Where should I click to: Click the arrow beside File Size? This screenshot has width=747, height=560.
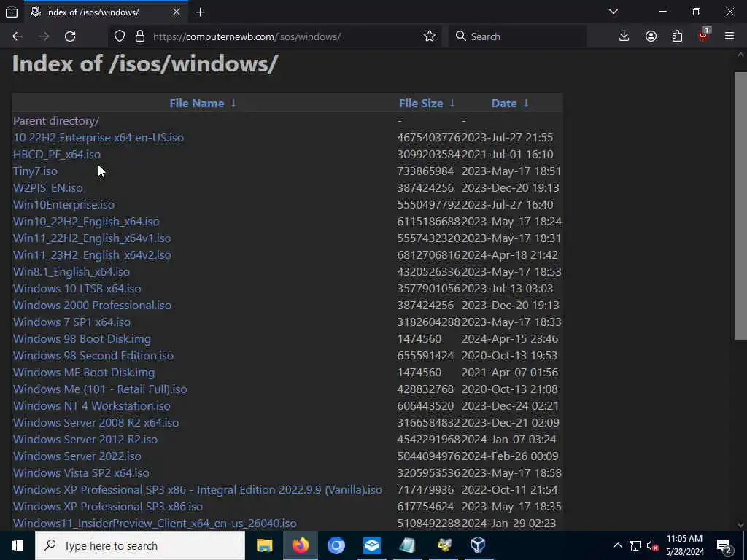coord(452,104)
